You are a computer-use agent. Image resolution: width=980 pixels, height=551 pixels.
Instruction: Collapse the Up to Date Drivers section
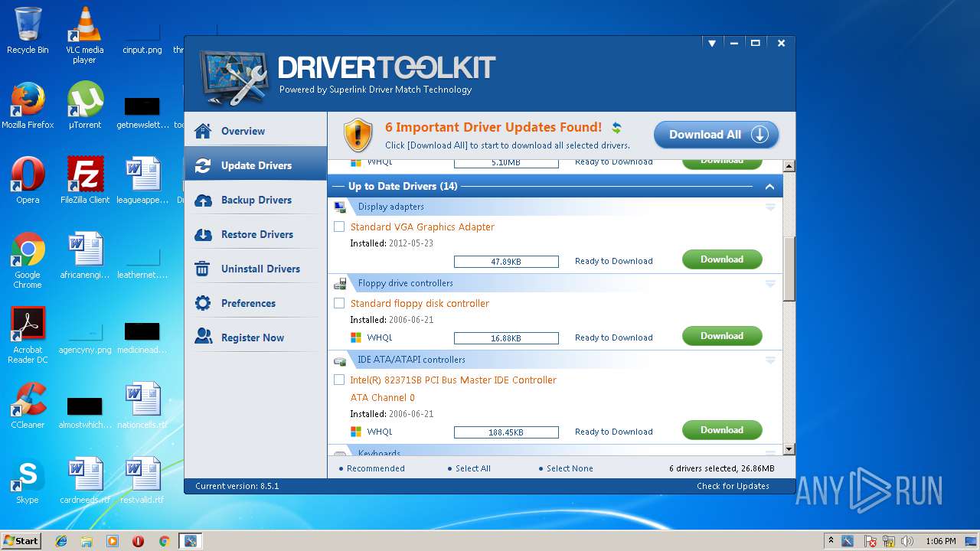[769, 186]
